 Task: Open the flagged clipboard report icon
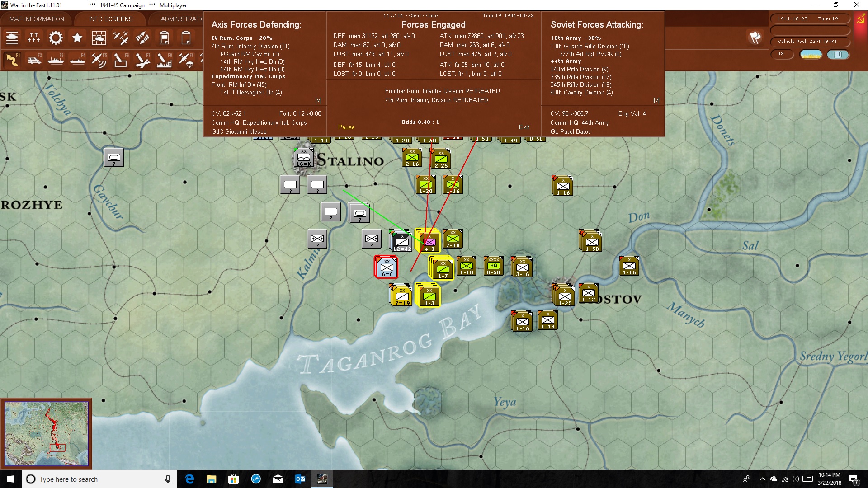[x=164, y=38]
